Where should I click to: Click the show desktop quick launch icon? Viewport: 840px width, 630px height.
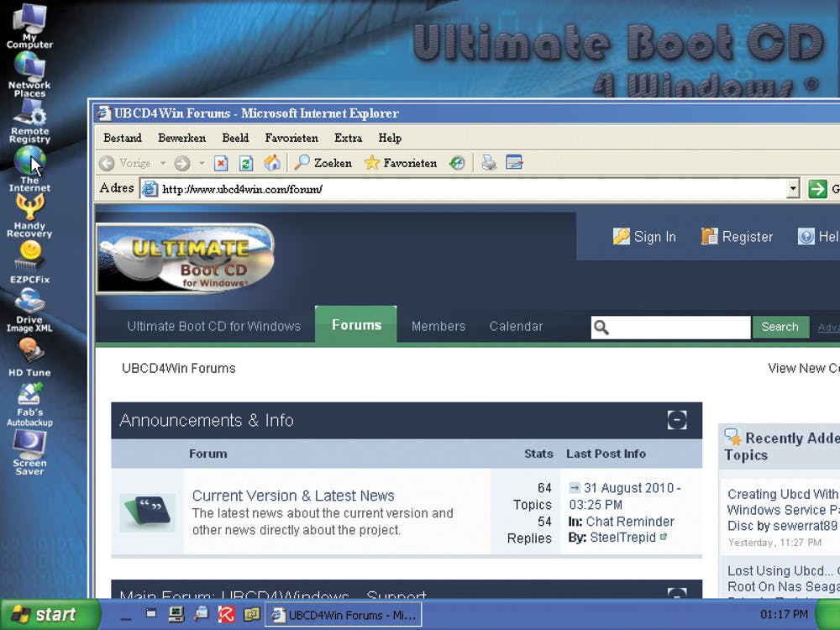point(151,614)
